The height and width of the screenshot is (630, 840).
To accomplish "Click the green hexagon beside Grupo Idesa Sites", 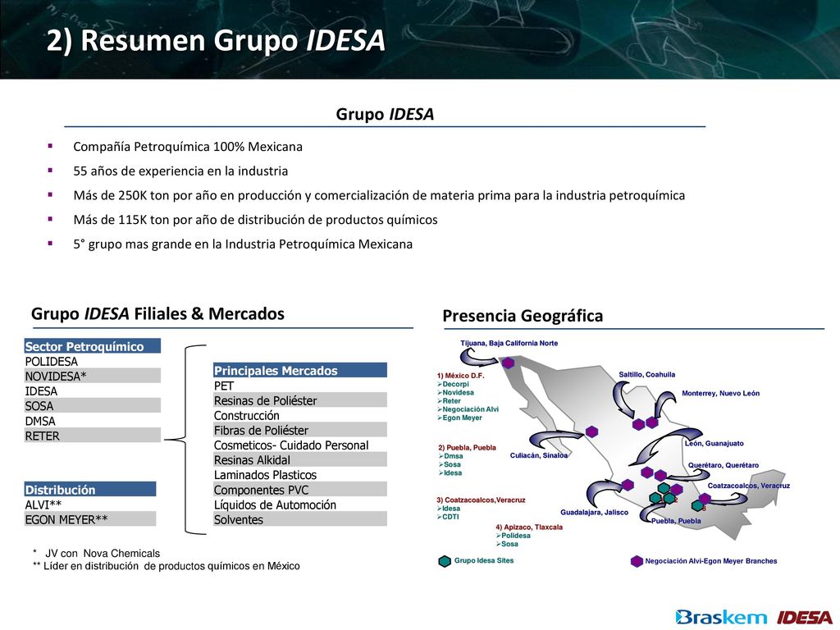I will pos(445,561).
